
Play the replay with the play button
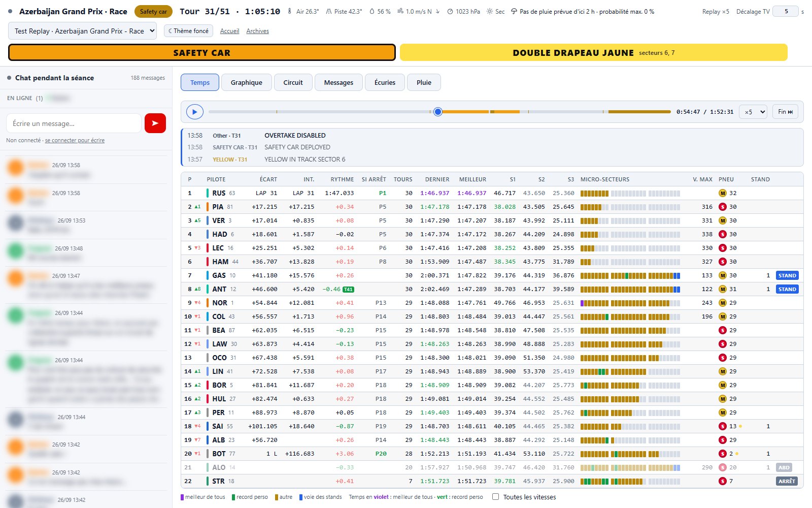point(195,112)
